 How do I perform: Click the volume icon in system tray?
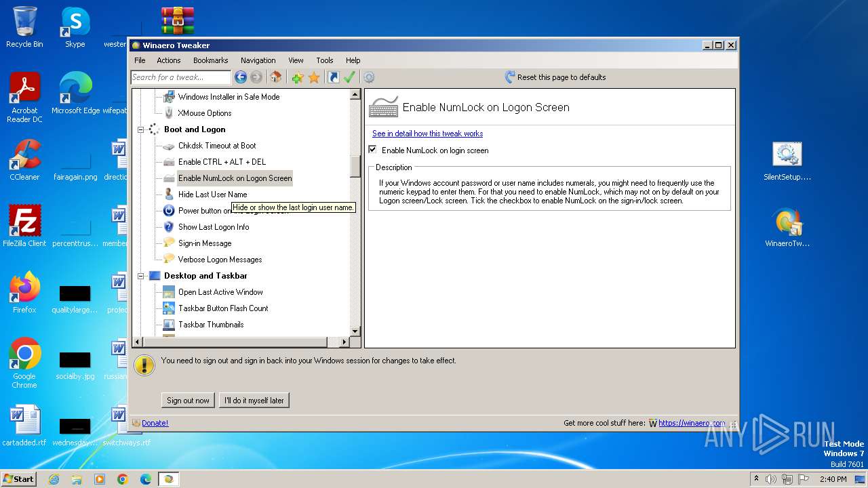coord(771,479)
